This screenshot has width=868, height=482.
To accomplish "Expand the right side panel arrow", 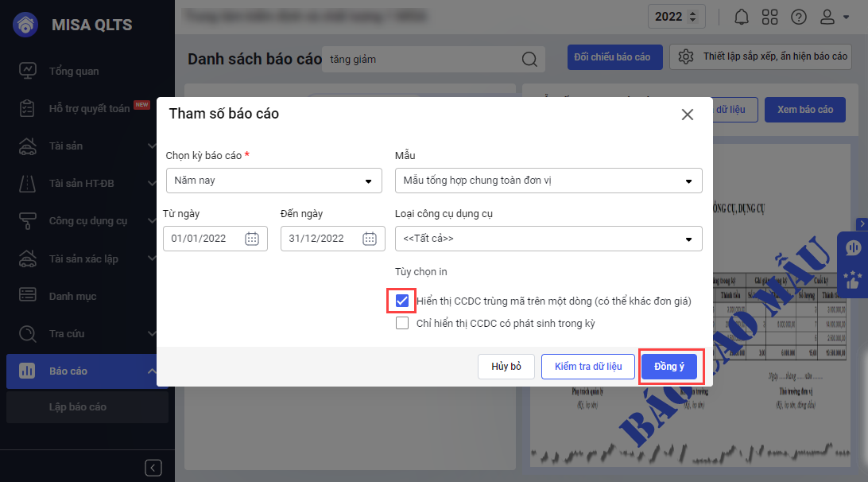I will click(862, 224).
